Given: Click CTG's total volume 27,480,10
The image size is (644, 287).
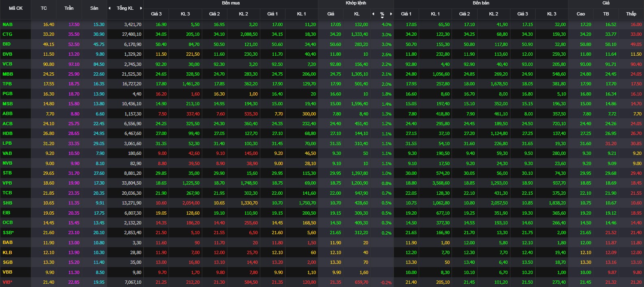Looking at the screenshot, I should [132, 35].
